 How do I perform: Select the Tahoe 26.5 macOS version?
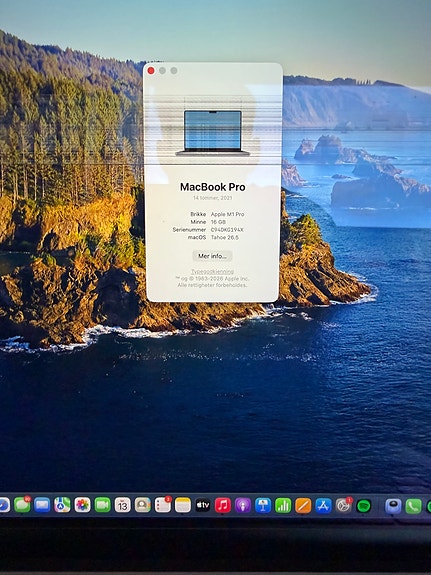coord(225,237)
